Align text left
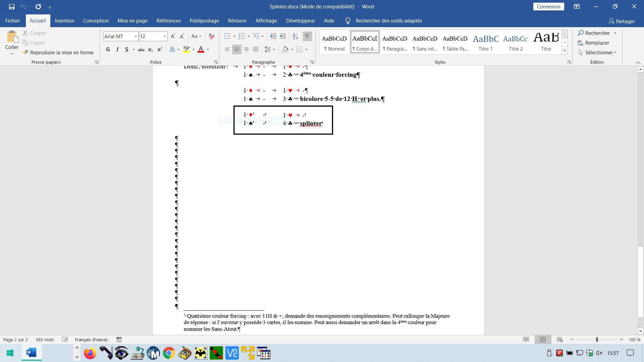644x362 pixels. coord(227,49)
